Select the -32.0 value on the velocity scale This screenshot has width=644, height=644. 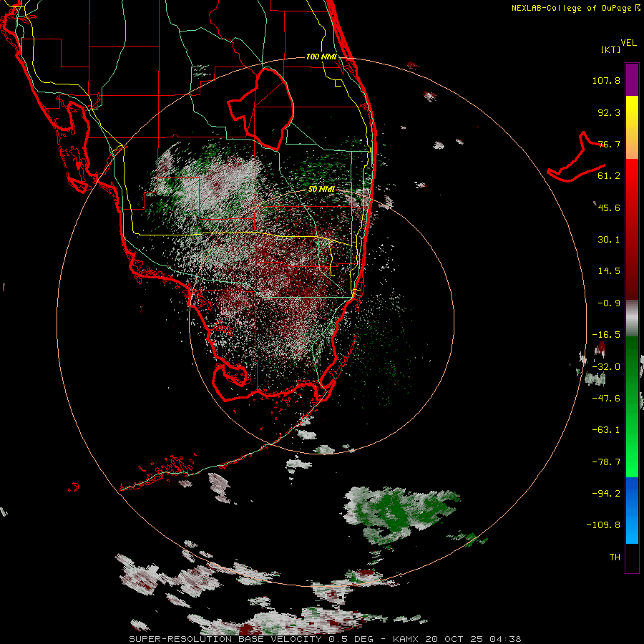pyautogui.click(x=606, y=367)
